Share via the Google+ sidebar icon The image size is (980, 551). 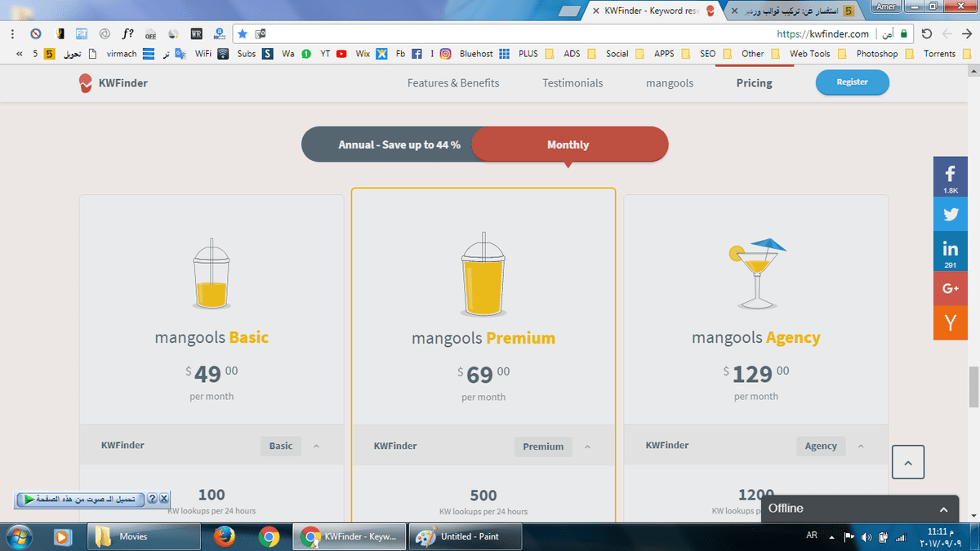pyautogui.click(x=951, y=288)
